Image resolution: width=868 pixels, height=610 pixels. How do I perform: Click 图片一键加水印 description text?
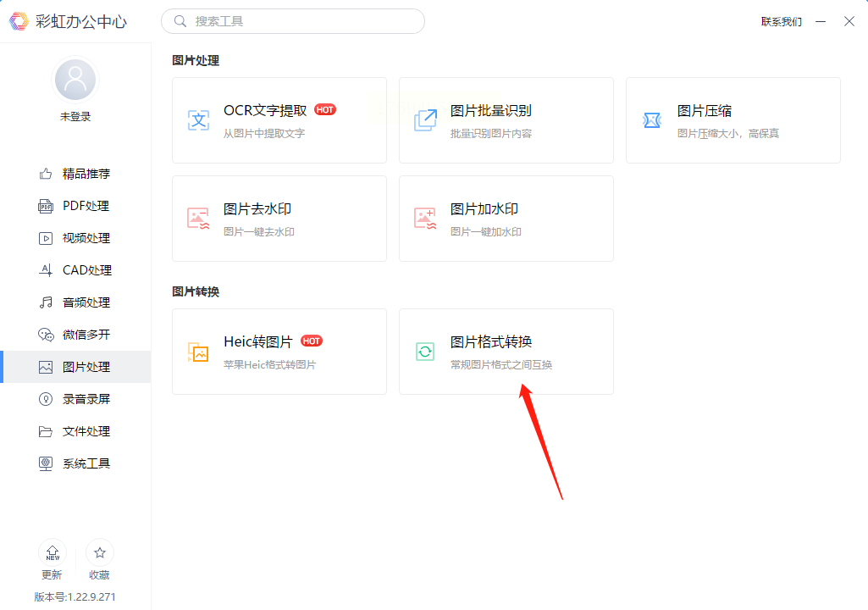click(x=486, y=231)
